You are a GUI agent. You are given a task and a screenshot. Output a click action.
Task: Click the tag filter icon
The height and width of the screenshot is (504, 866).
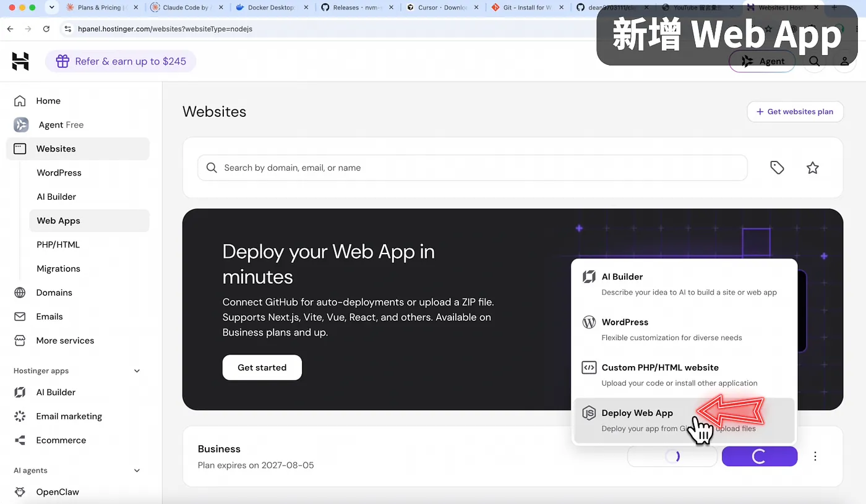point(777,168)
